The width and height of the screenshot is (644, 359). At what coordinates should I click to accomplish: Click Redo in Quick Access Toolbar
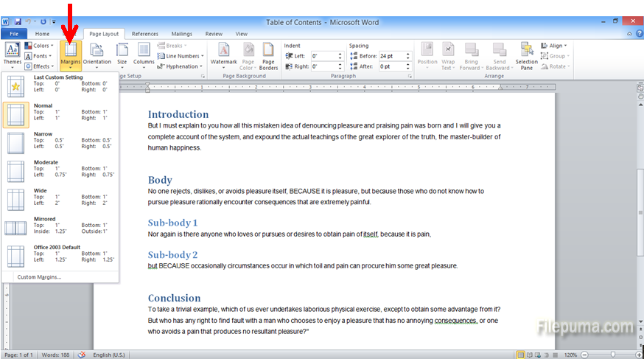pyautogui.click(x=43, y=22)
